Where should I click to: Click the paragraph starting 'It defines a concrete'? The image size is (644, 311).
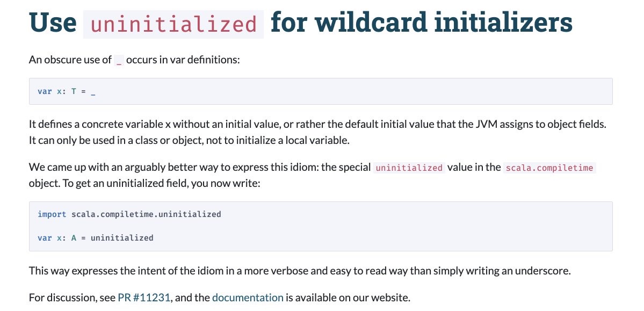tap(317, 132)
